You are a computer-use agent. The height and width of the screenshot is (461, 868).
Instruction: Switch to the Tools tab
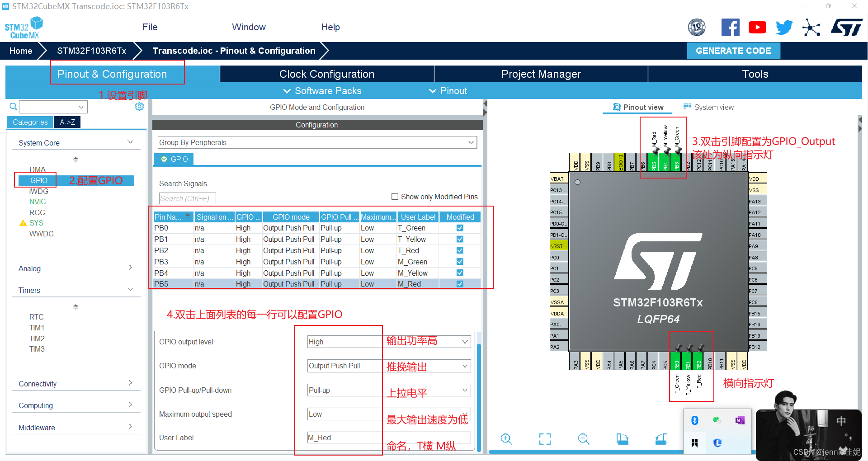pos(755,74)
